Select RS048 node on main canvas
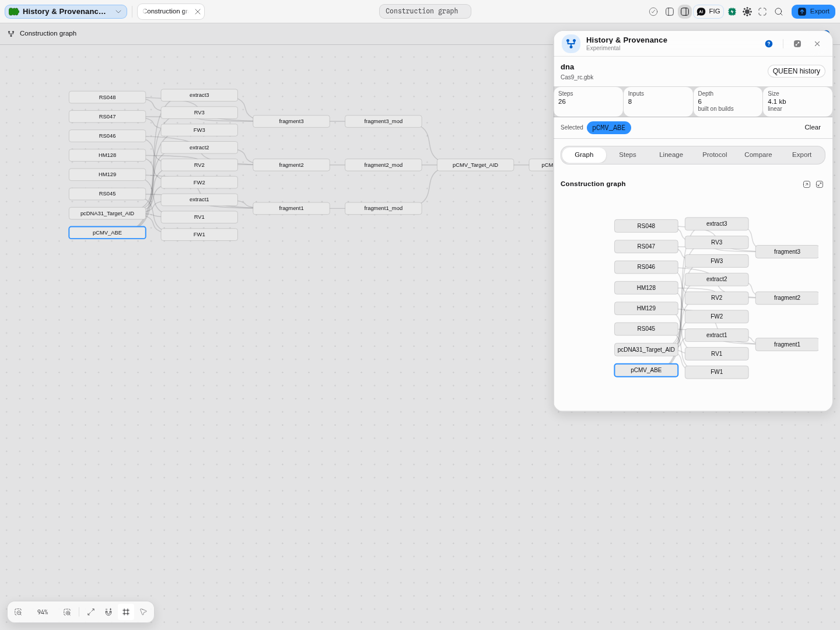840x630 pixels. [107, 97]
